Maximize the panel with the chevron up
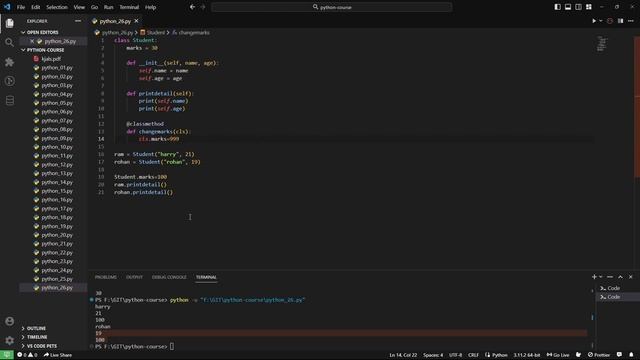Image resolution: width=640 pixels, height=360 pixels. [x=620, y=277]
